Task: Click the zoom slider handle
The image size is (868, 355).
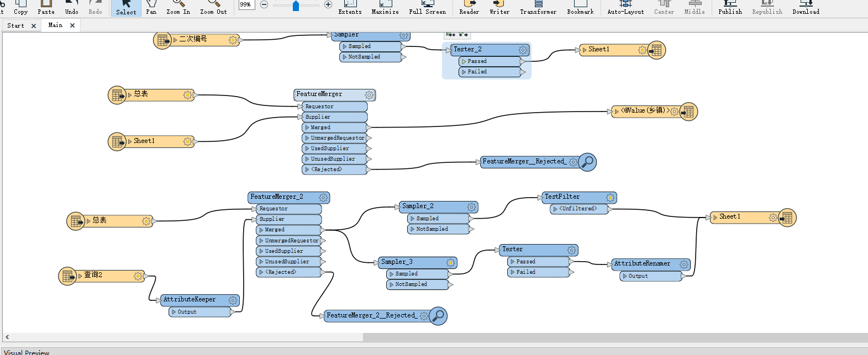Action: tap(296, 6)
